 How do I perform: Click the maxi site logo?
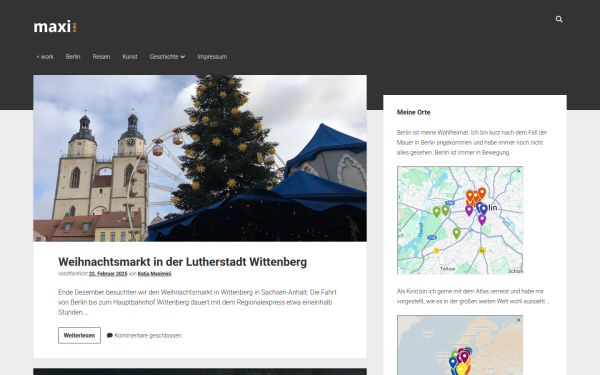point(55,27)
